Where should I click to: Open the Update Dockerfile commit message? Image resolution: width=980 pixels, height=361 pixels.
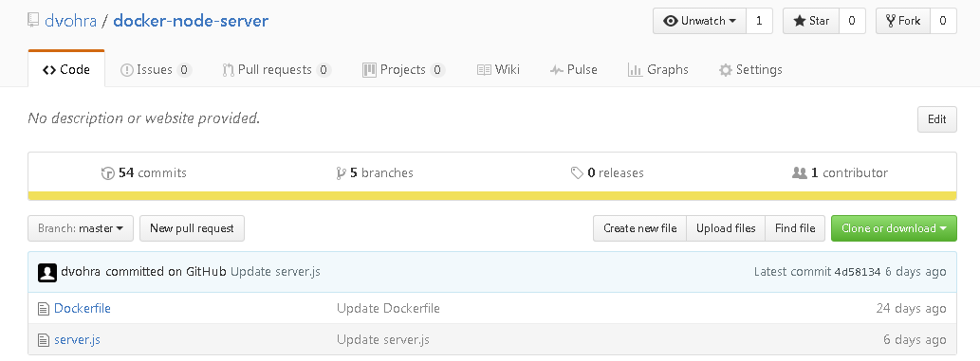[388, 309]
